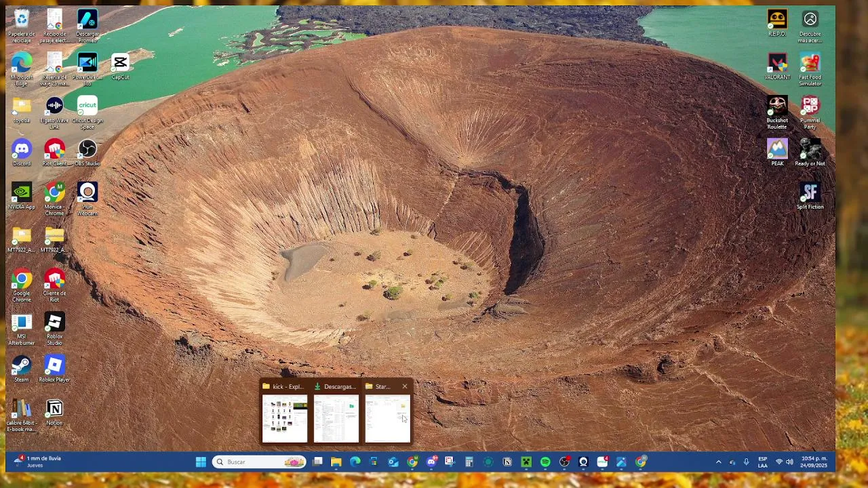The image size is (868, 488).
Task: Select the Discord desktop icon
Action: point(21,154)
